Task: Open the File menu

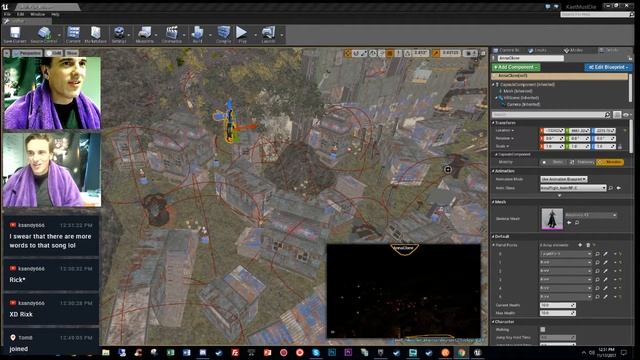Action: coord(7,14)
